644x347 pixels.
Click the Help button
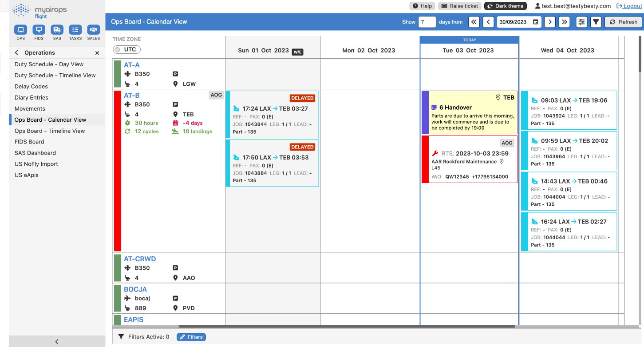pyautogui.click(x=422, y=6)
